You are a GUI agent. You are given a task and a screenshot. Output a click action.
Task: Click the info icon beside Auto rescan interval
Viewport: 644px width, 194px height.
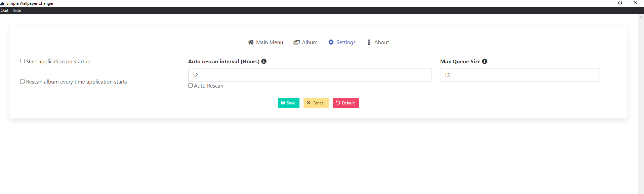[264, 61]
